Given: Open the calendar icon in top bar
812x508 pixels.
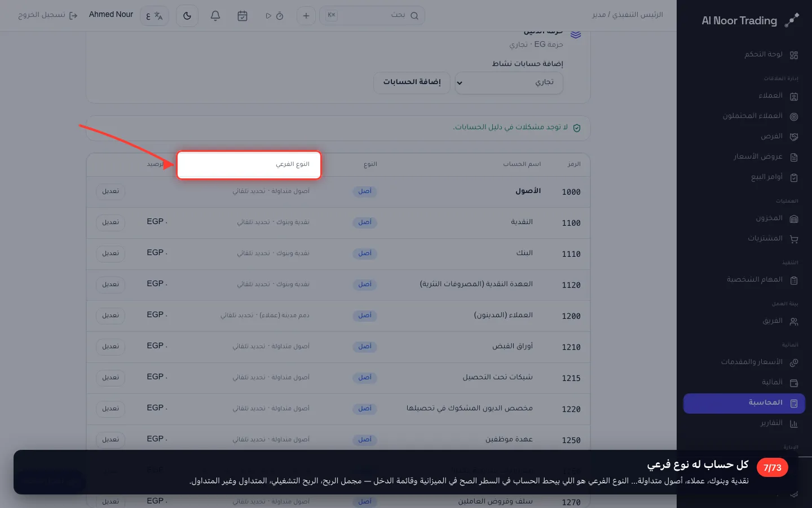Looking at the screenshot, I should coord(242,16).
